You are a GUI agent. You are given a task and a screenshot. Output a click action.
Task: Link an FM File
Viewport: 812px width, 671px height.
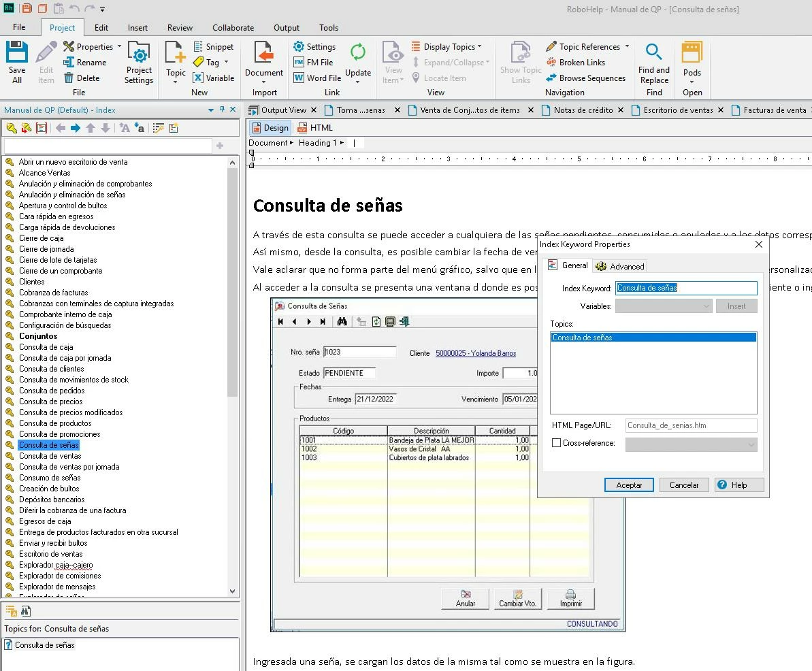click(313, 62)
